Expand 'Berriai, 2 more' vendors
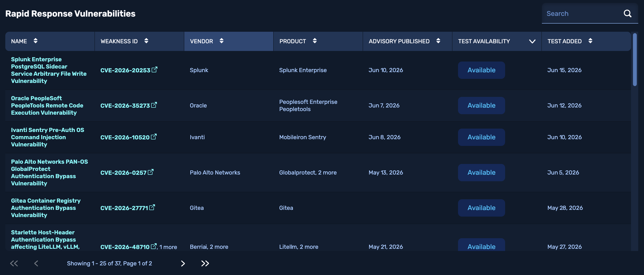 209,247
